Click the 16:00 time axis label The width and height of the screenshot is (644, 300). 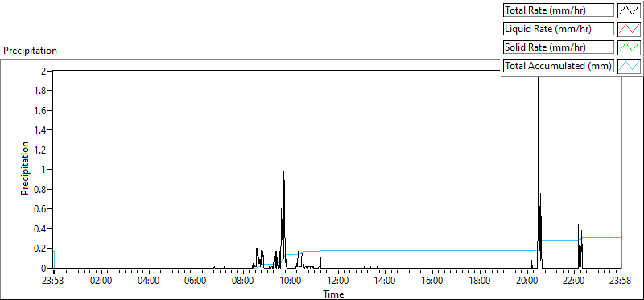[432, 282]
